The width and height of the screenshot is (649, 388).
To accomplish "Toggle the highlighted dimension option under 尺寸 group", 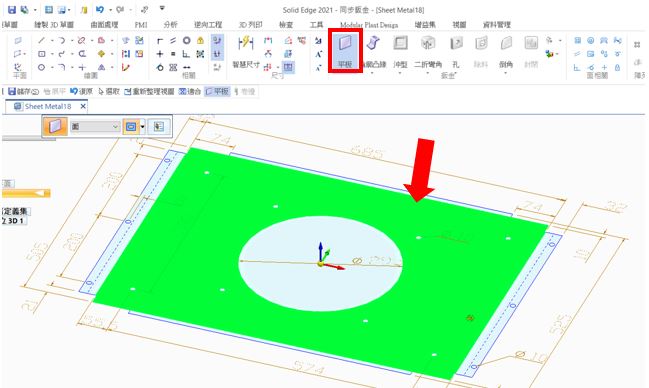I will 288,67.
